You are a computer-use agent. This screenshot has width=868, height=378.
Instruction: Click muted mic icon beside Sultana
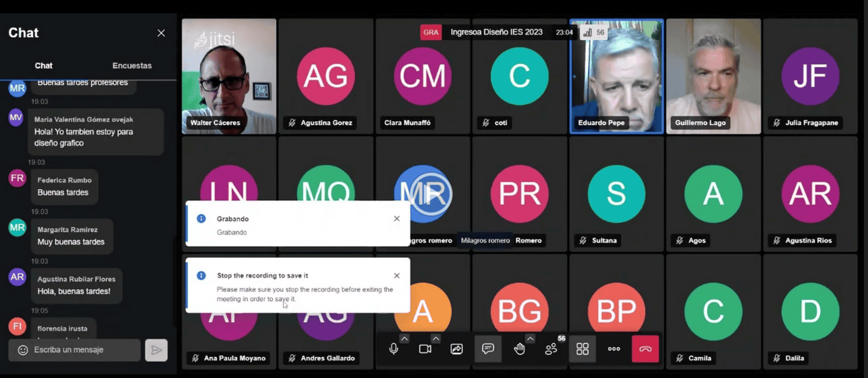point(582,241)
